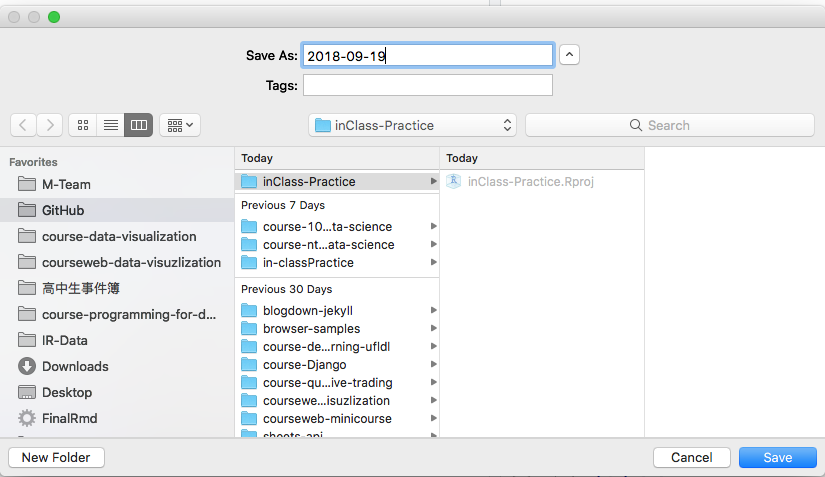Image resolution: width=825 pixels, height=477 pixels.
Task: Create a New Folder
Action: pyautogui.click(x=56, y=457)
